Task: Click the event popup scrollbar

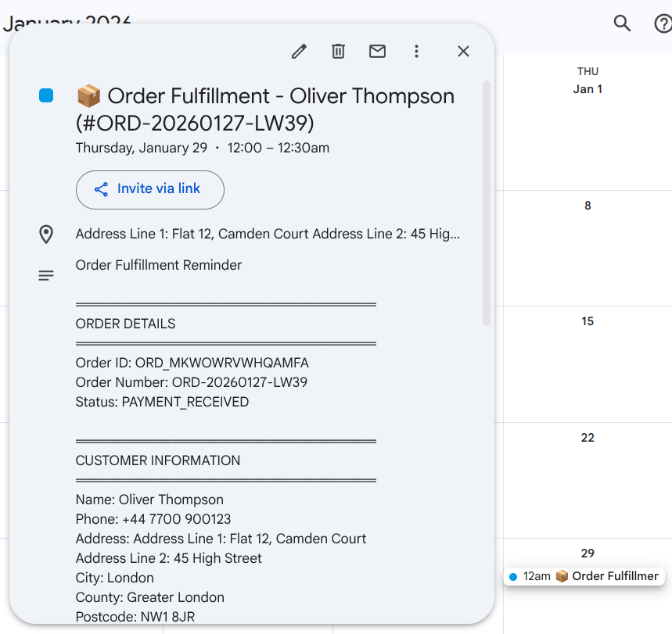Action: click(x=486, y=203)
